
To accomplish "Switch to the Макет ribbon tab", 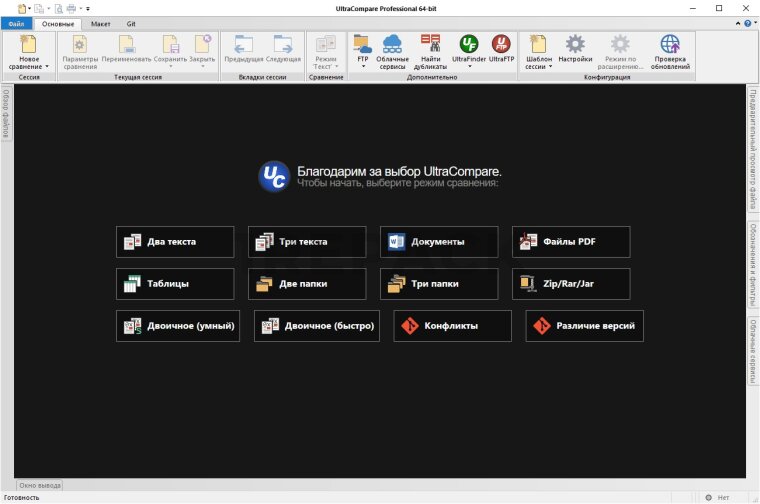I will click(x=100, y=22).
